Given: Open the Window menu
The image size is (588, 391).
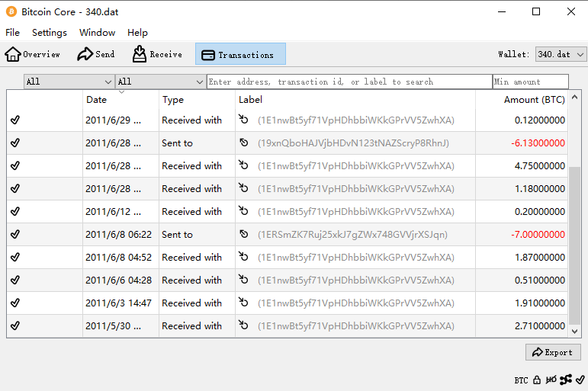Looking at the screenshot, I should [97, 33].
